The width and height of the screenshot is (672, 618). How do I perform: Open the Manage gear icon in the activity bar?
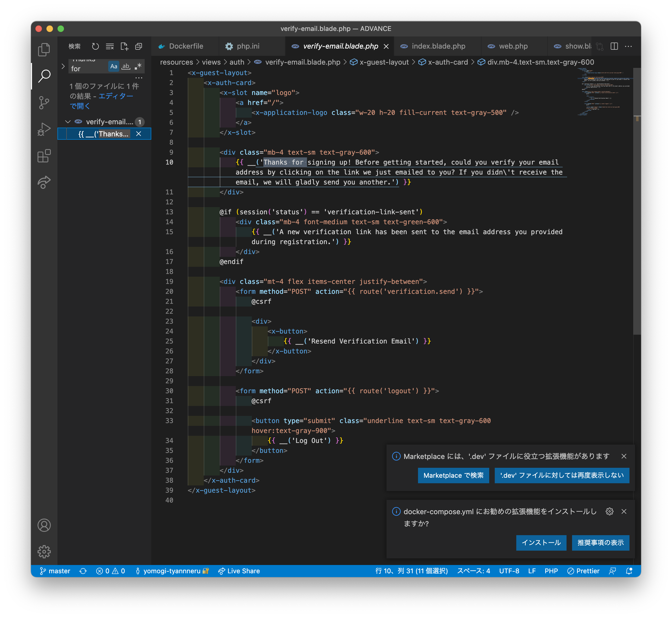pos(44,552)
